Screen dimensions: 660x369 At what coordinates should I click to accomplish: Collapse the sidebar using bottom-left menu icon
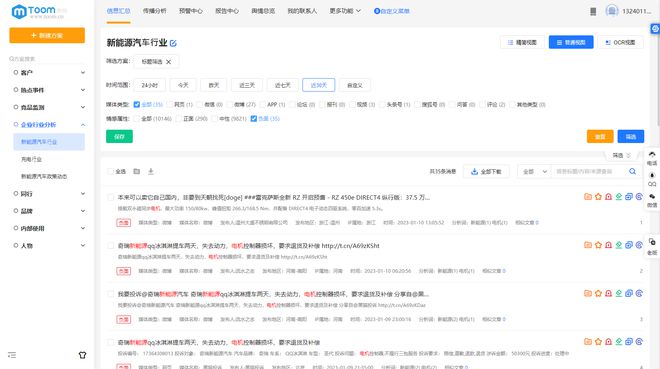(x=12, y=355)
